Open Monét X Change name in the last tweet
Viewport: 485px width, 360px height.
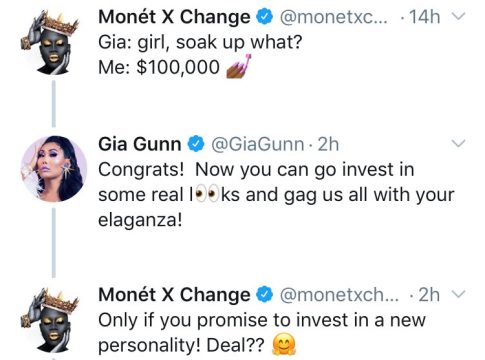[x=174, y=295]
